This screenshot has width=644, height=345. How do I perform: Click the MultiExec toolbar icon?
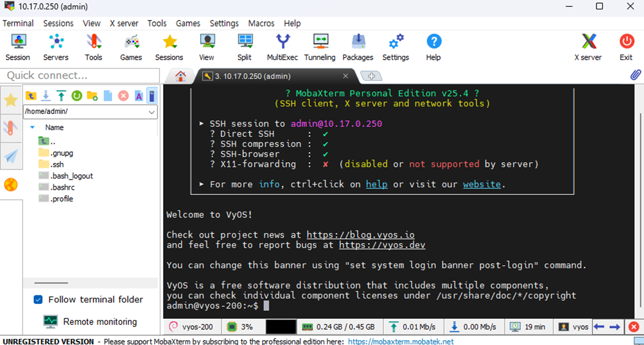(283, 47)
